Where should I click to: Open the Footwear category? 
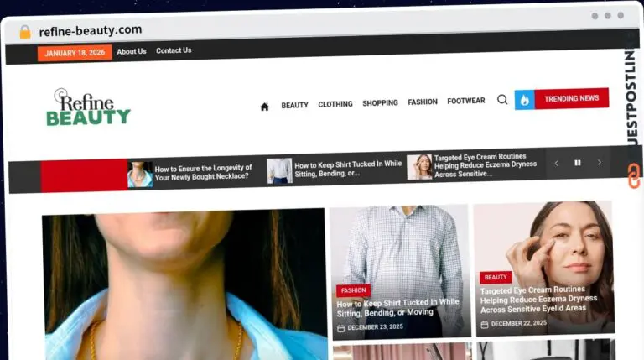[x=466, y=101]
